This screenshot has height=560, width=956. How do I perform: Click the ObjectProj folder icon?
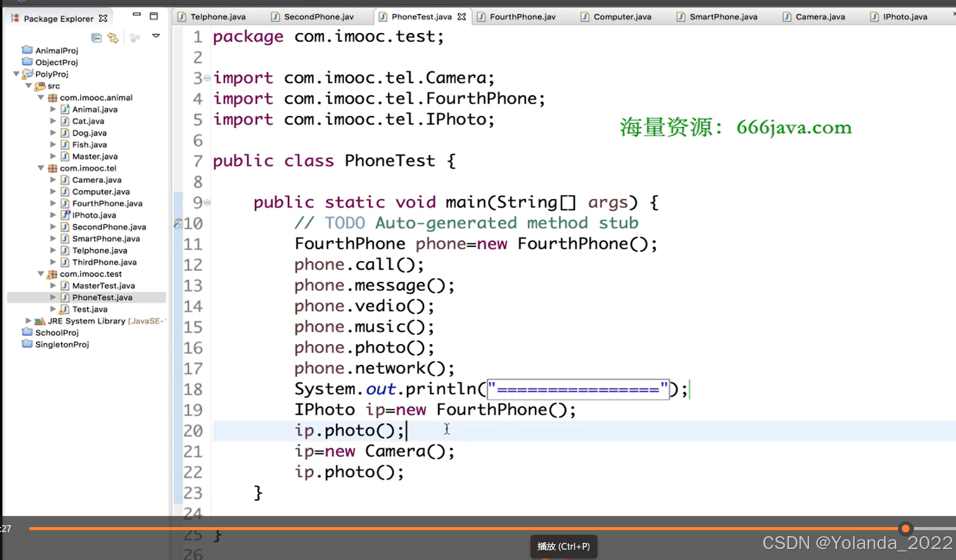click(27, 62)
